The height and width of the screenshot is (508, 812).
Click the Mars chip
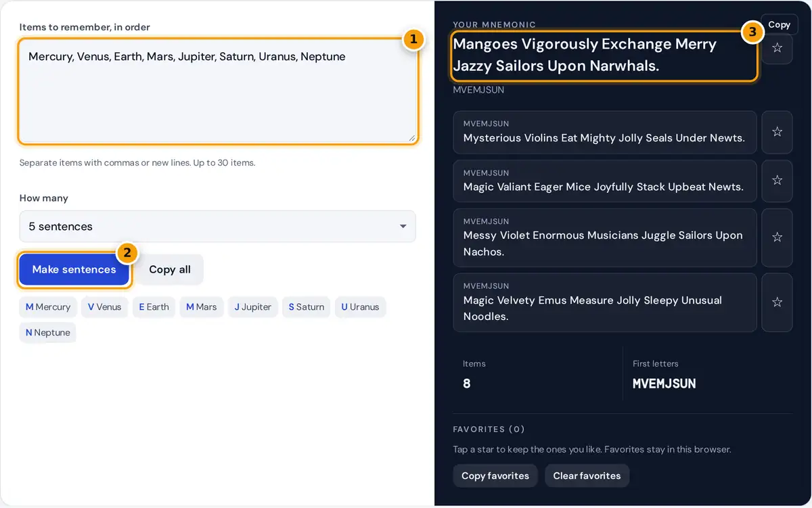pyautogui.click(x=202, y=307)
